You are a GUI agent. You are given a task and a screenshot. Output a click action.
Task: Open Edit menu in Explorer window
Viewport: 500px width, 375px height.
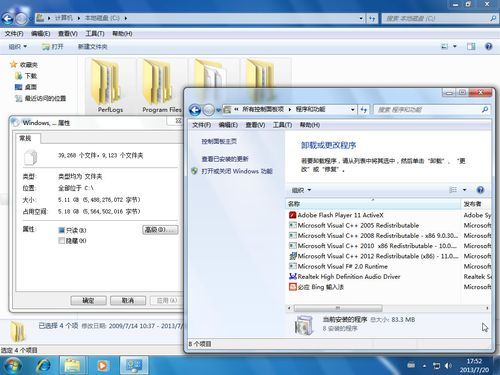[40, 34]
